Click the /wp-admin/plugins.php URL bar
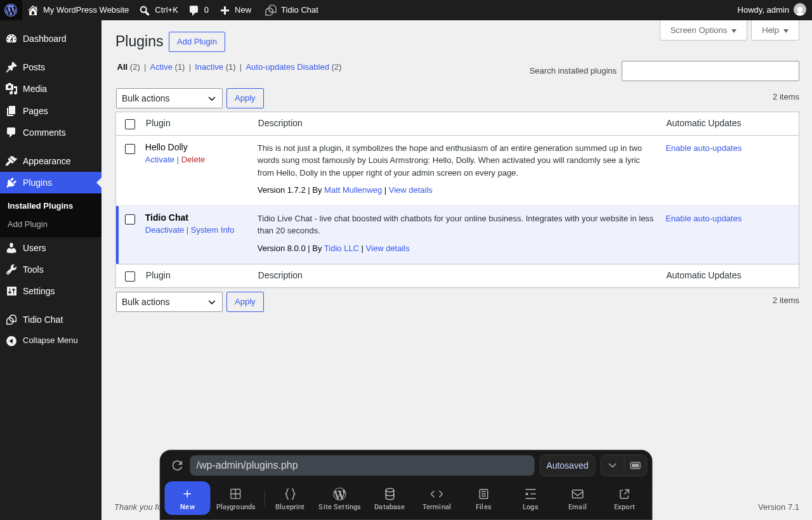812x520 pixels. (362, 465)
